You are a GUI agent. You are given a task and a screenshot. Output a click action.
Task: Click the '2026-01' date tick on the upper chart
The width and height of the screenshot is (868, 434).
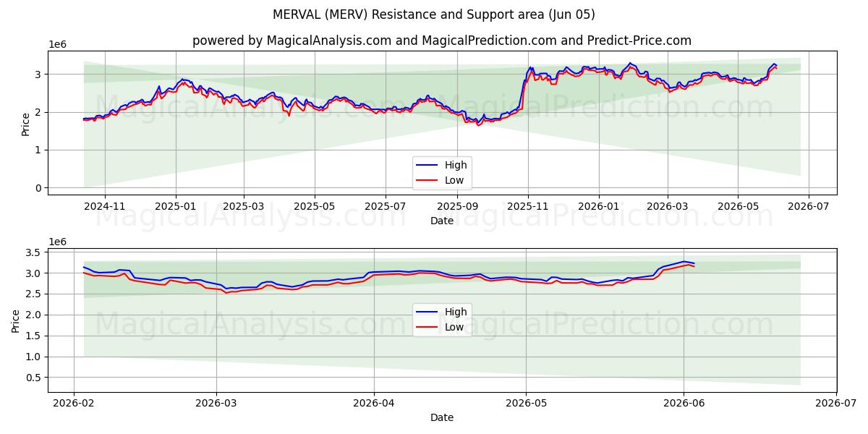point(599,205)
